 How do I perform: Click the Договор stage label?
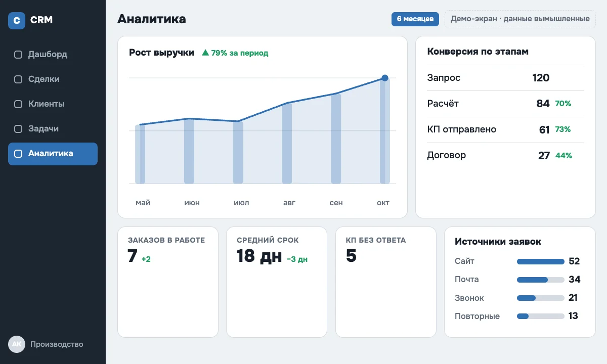click(x=447, y=155)
